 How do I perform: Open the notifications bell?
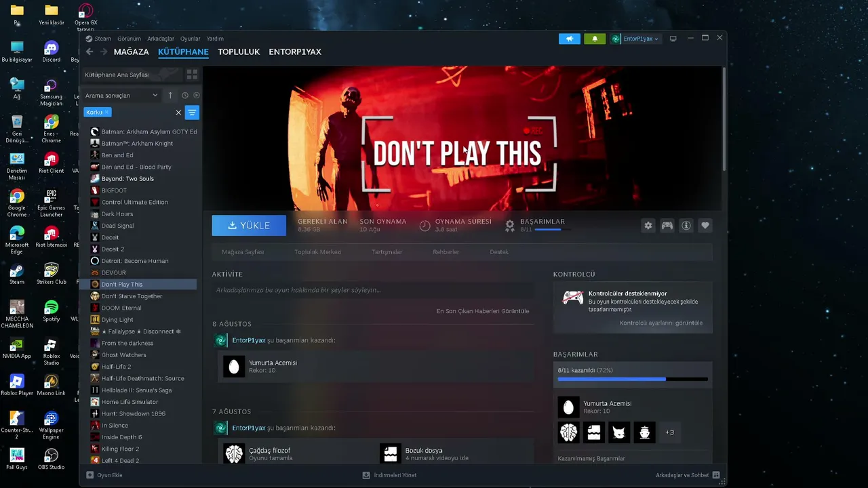(x=595, y=39)
